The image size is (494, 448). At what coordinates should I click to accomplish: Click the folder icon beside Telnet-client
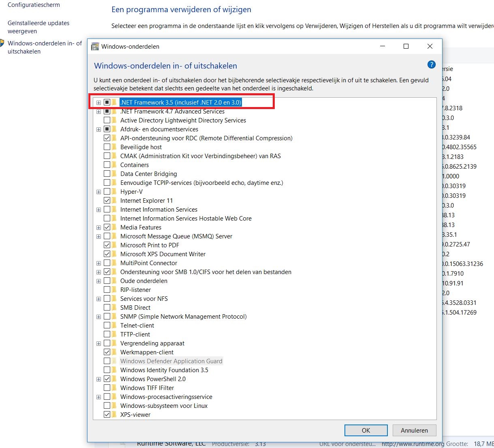point(114,326)
